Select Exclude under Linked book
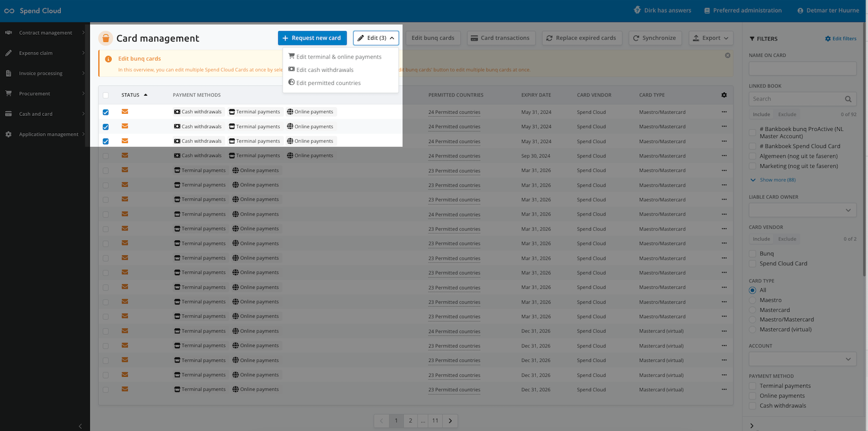868x431 pixels. (x=787, y=114)
